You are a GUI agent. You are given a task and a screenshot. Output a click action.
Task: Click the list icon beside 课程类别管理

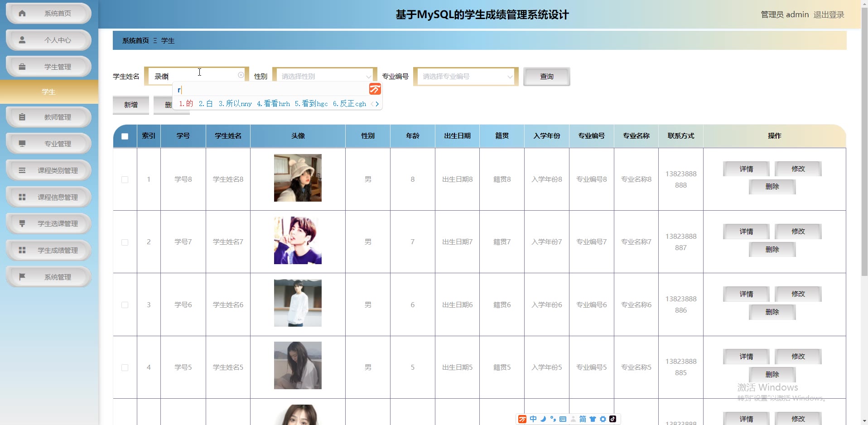22,170
